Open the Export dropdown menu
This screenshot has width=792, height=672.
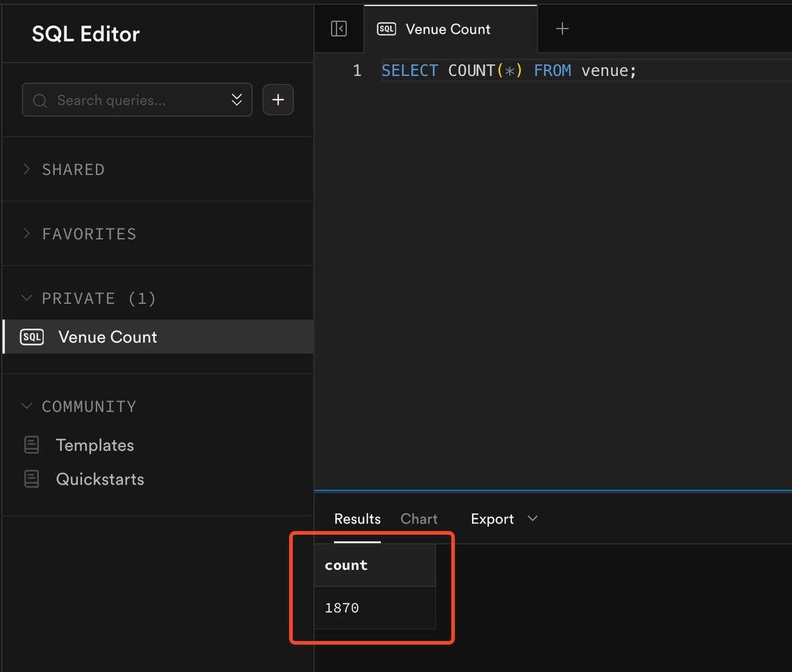504,519
